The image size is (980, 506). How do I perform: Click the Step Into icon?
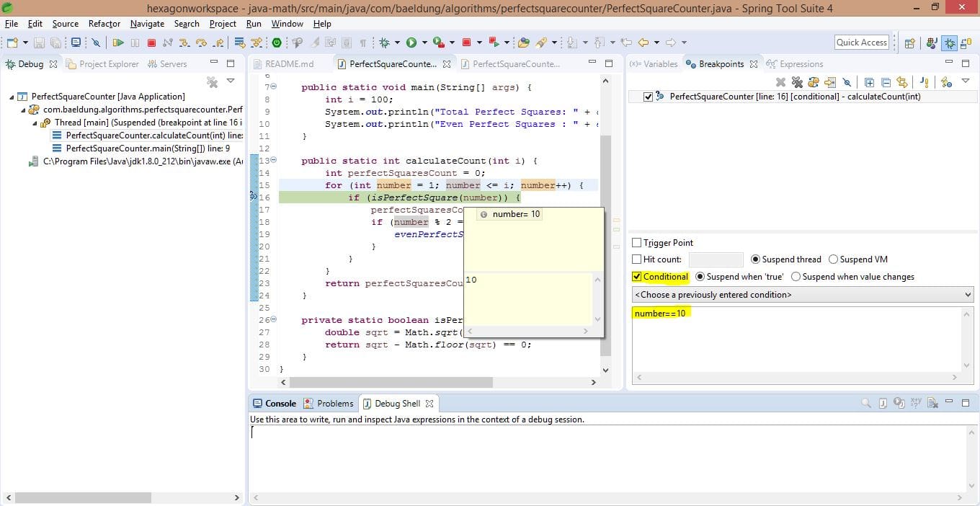pyautogui.click(x=184, y=43)
